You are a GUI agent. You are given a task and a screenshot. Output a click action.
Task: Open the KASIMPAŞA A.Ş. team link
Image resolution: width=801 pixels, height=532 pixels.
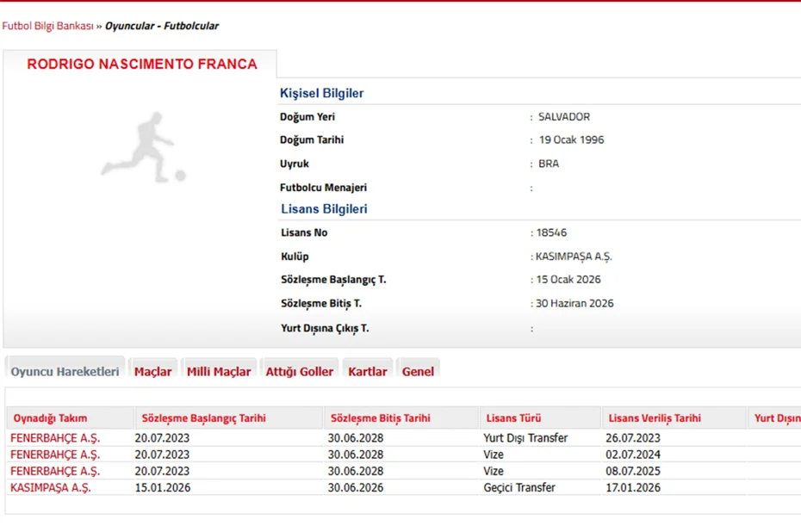[51, 487]
